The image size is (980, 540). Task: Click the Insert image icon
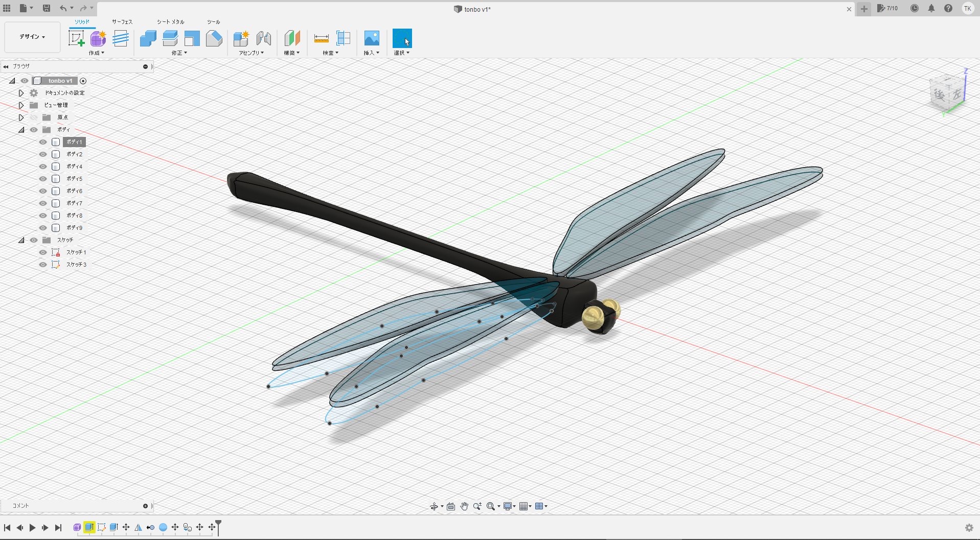(x=372, y=38)
